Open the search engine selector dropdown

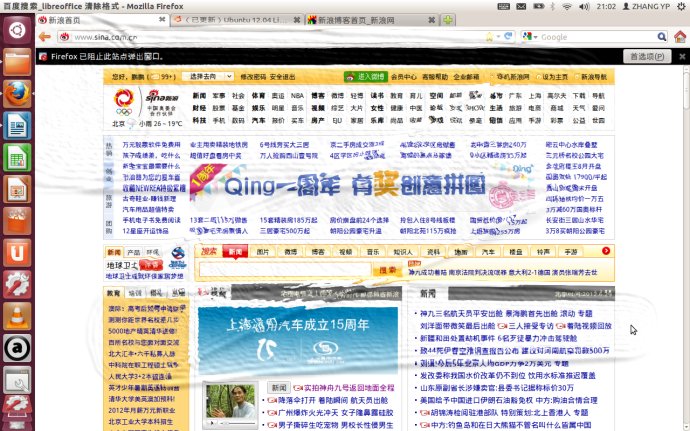coord(530,37)
